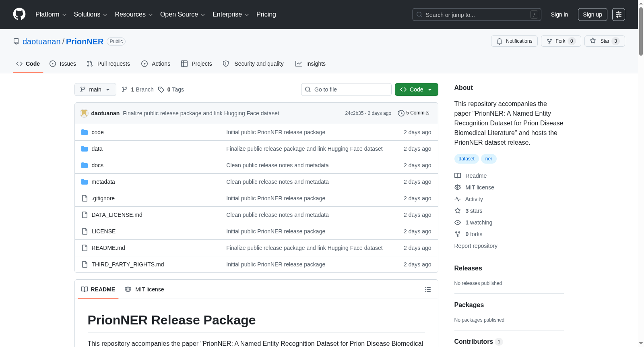Click the tag icon beside 0 Tags

pyautogui.click(x=161, y=89)
